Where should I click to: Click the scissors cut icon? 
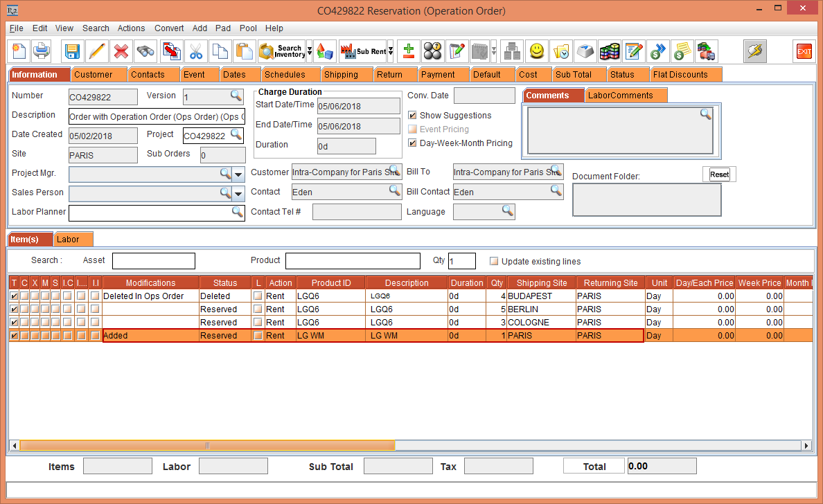click(x=196, y=51)
